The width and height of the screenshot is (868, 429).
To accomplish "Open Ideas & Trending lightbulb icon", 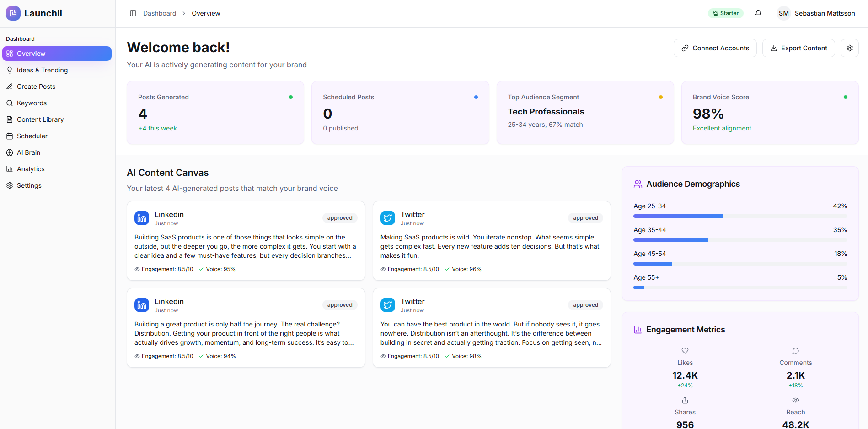I will 10,70.
